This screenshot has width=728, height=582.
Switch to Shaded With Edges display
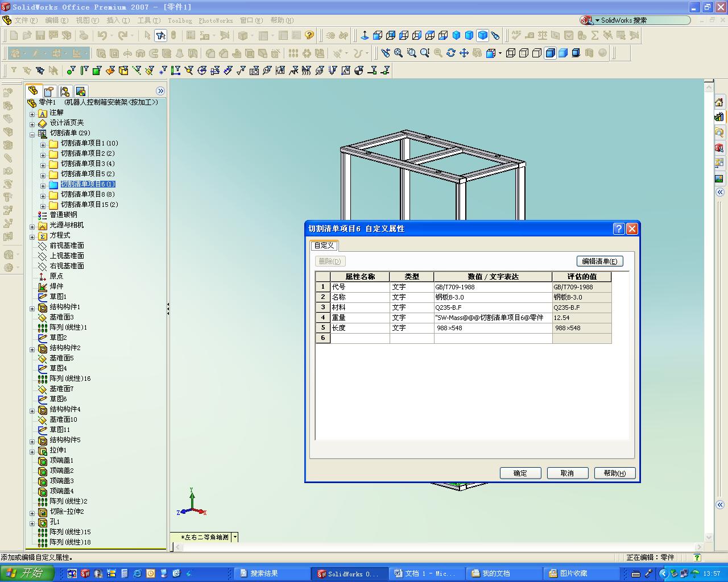[x=550, y=53]
